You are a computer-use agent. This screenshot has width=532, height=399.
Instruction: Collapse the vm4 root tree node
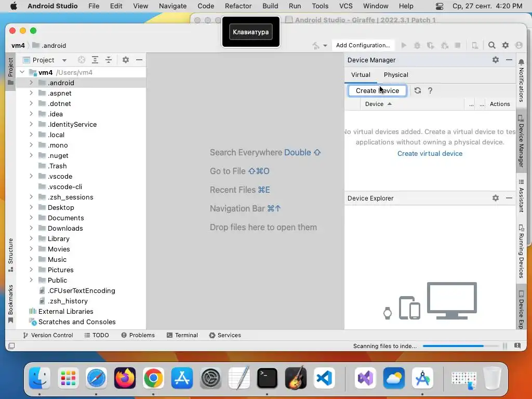(22, 72)
